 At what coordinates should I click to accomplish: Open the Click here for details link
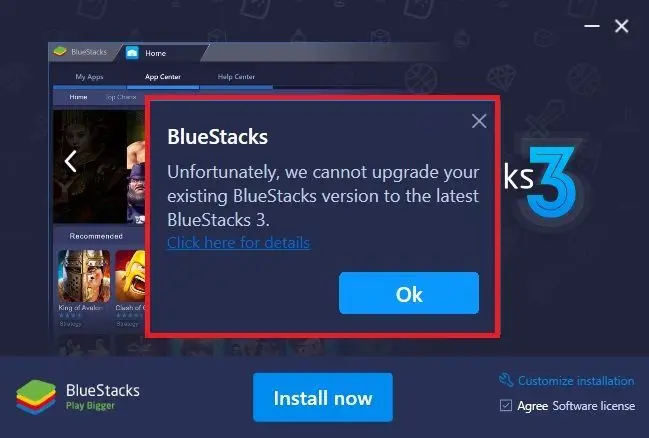click(x=238, y=243)
